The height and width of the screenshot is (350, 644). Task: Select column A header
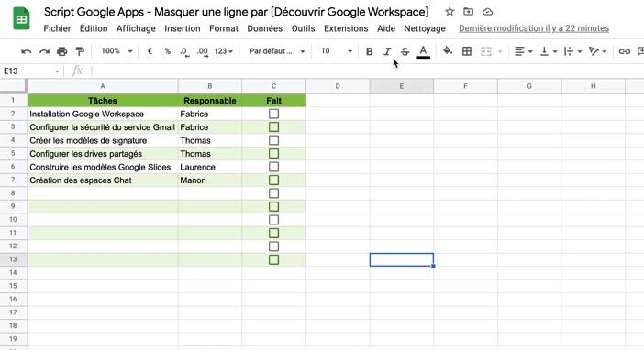pyautogui.click(x=103, y=86)
